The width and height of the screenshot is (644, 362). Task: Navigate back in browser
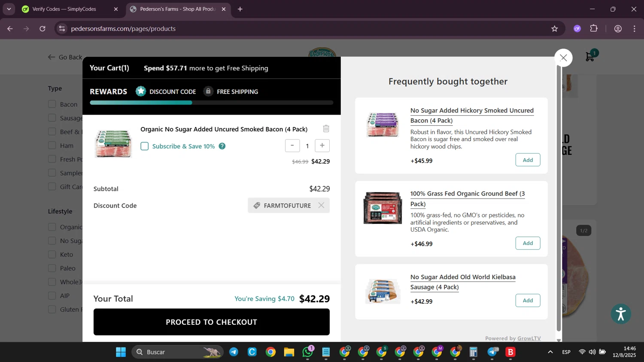click(x=10, y=29)
